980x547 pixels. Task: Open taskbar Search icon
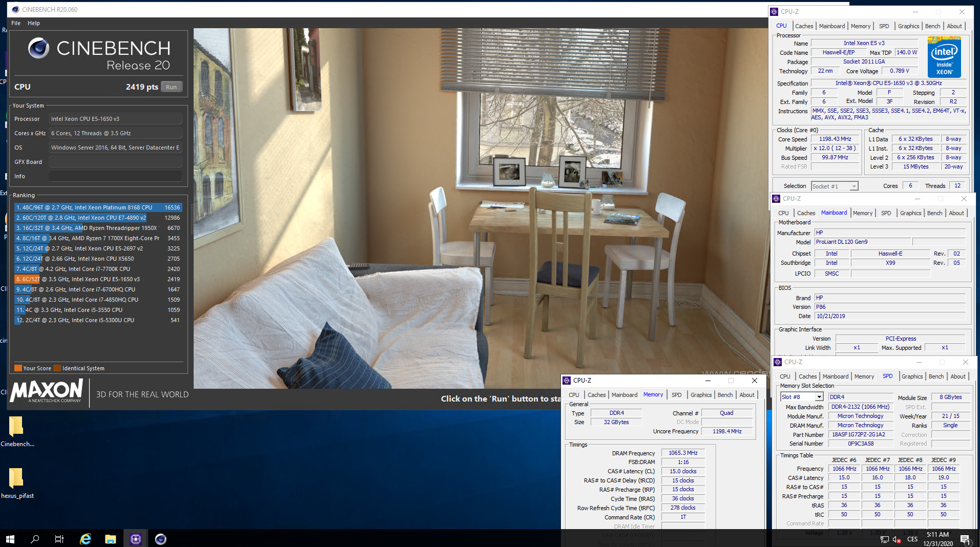click(35, 539)
